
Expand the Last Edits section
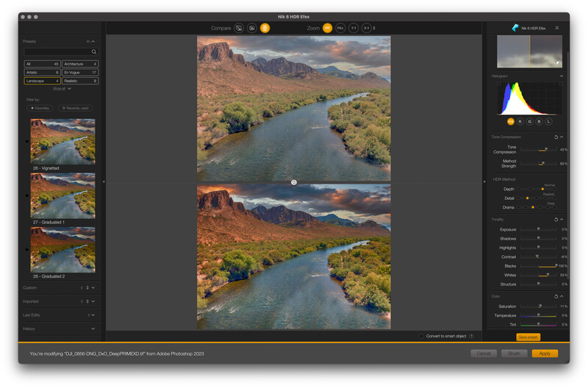93,315
